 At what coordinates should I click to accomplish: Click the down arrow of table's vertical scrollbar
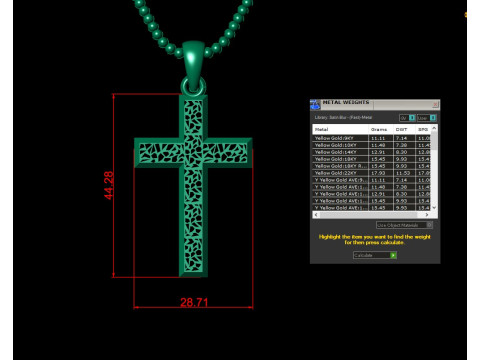click(x=434, y=207)
